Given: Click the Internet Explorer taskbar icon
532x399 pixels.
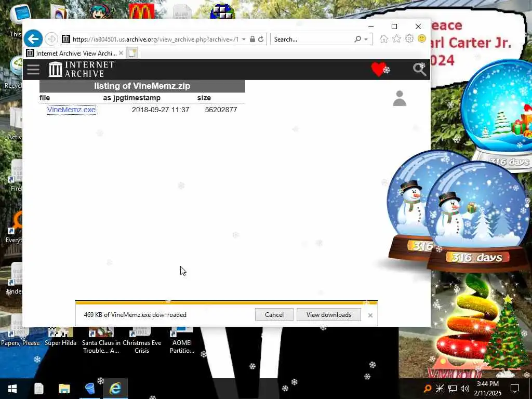Looking at the screenshot, I should coord(115,389).
